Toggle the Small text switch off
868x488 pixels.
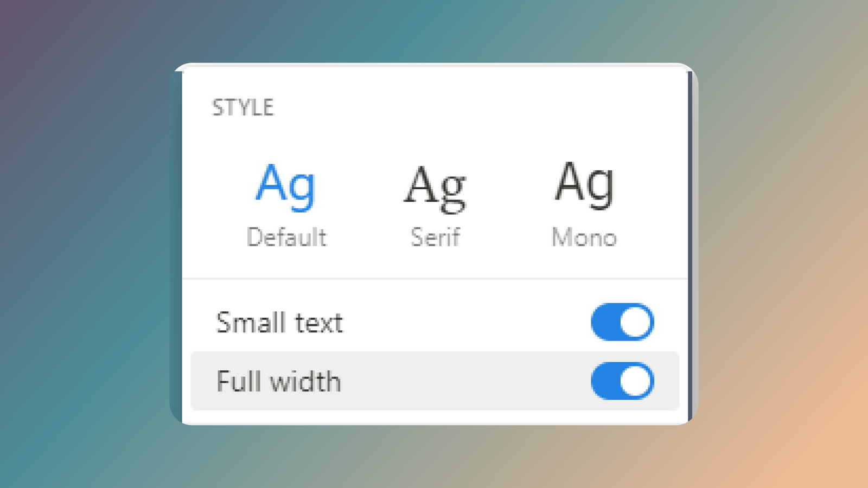pos(622,322)
